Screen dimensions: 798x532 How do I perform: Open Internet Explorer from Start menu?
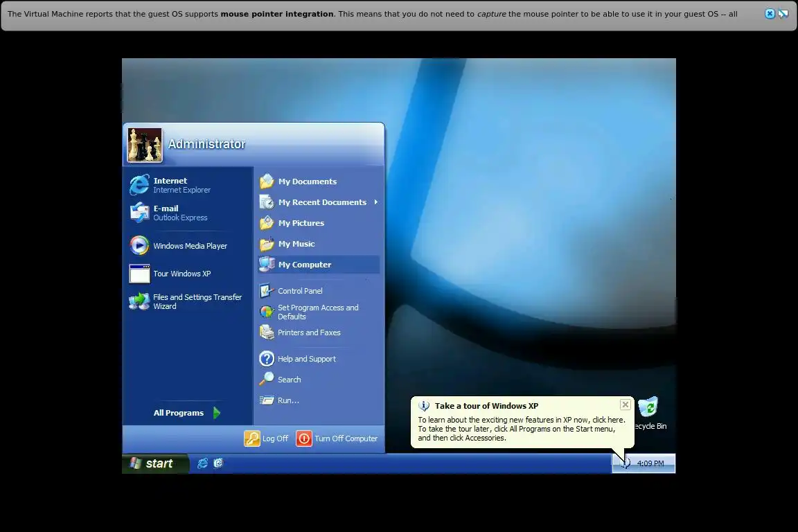[x=139, y=186]
